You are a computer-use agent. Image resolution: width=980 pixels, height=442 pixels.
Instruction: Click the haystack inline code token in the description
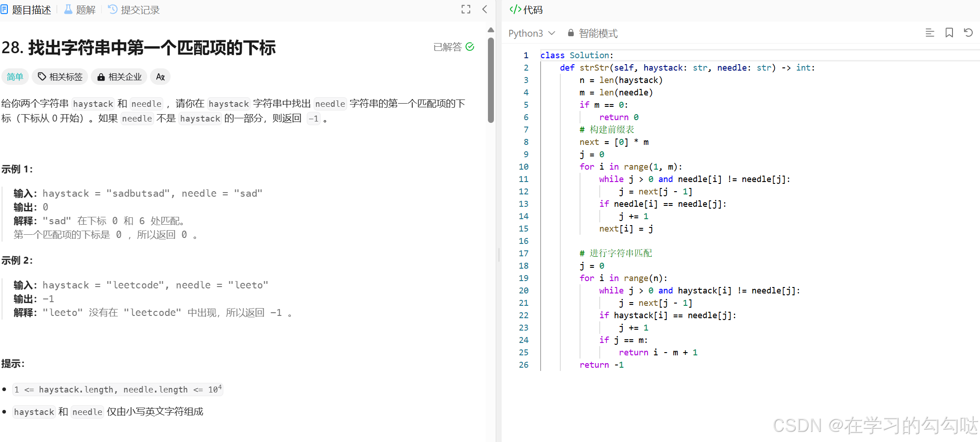click(x=93, y=104)
